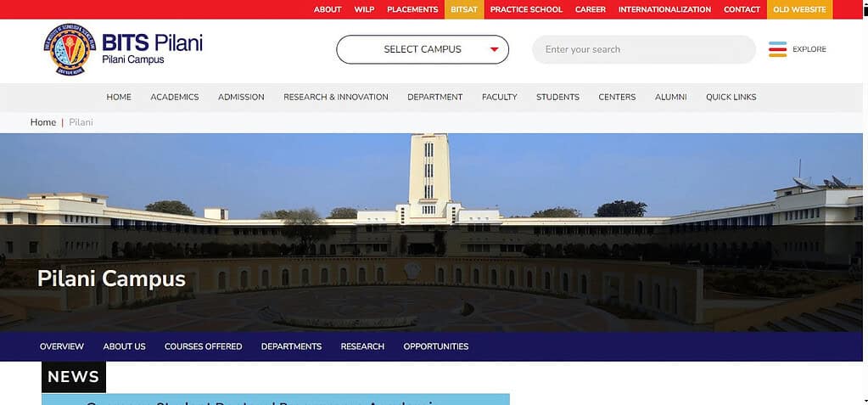Expand the Select Campus dropdown
This screenshot has height=405, width=868.
pyautogui.click(x=423, y=49)
